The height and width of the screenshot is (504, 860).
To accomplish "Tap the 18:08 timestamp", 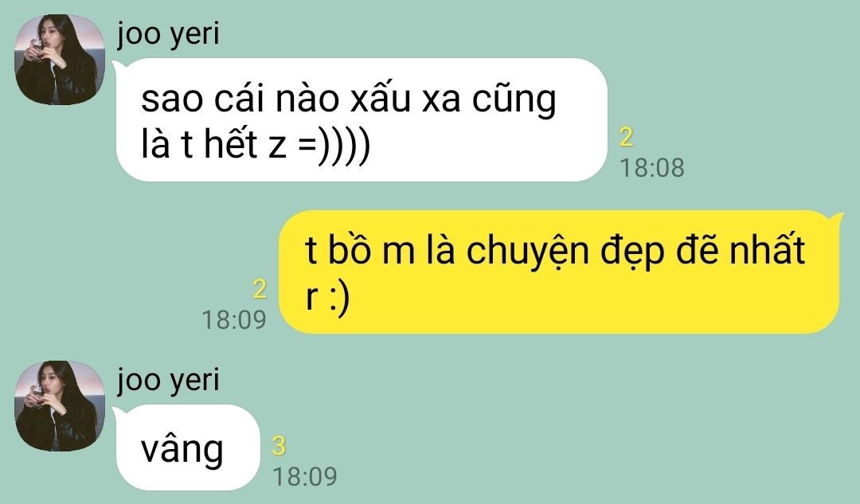I will 652,168.
